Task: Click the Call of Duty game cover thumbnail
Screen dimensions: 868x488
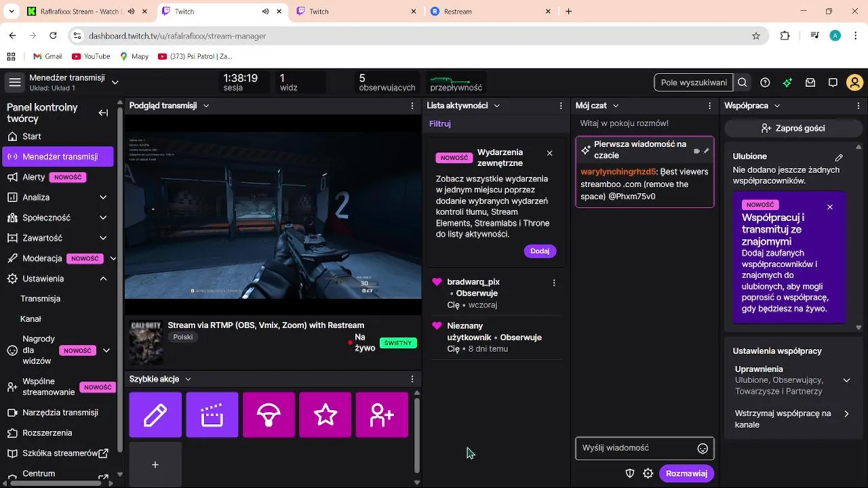Action: pos(146,342)
